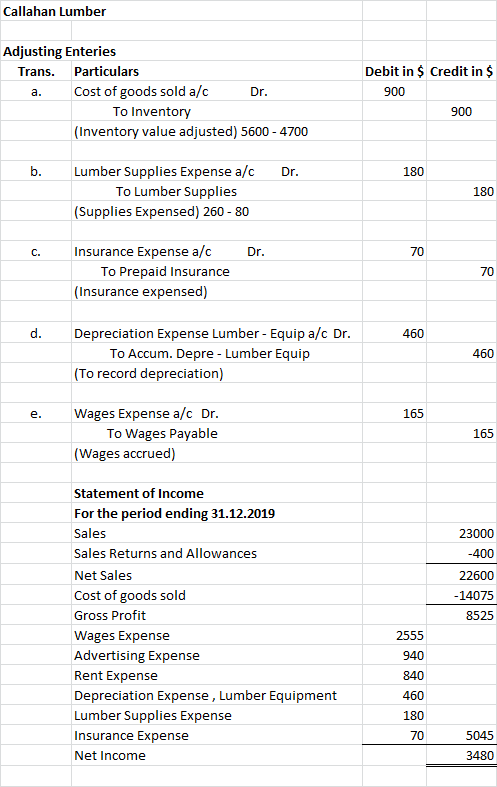Viewport: 497px width, 787px height.
Task: Click transaction label "c."
Action: click(x=36, y=252)
